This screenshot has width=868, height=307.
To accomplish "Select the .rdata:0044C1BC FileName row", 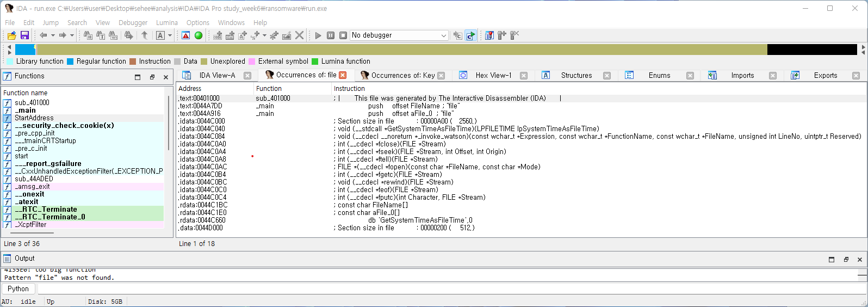I will pos(521,205).
